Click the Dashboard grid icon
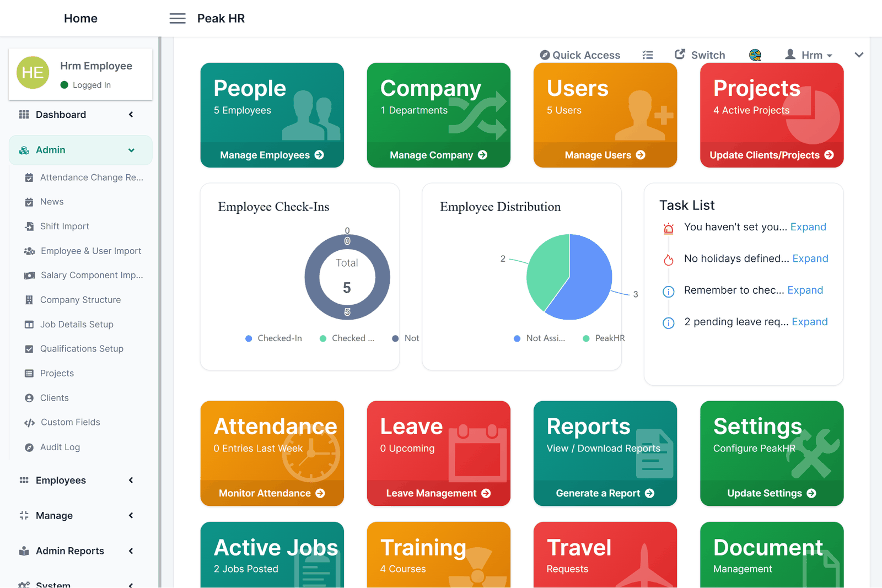The width and height of the screenshot is (882, 588). [24, 115]
